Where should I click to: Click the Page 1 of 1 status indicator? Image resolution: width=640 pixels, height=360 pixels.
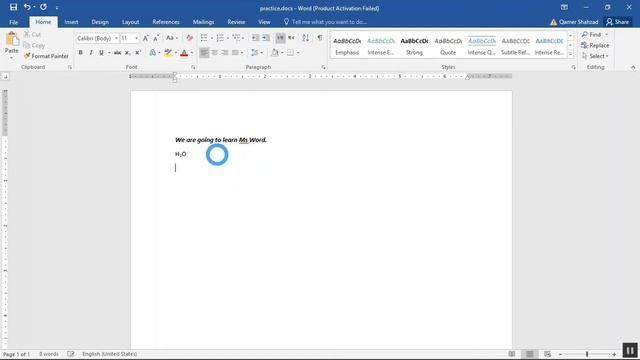click(16, 354)
